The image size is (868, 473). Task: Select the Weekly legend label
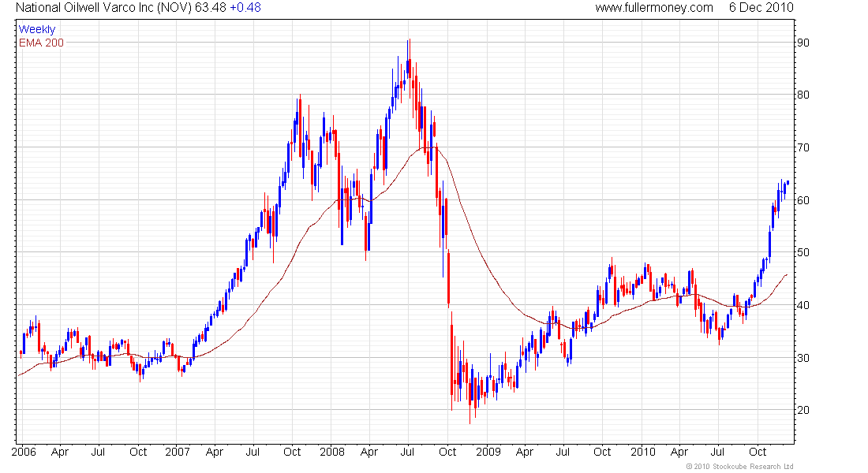coord(37,29)
